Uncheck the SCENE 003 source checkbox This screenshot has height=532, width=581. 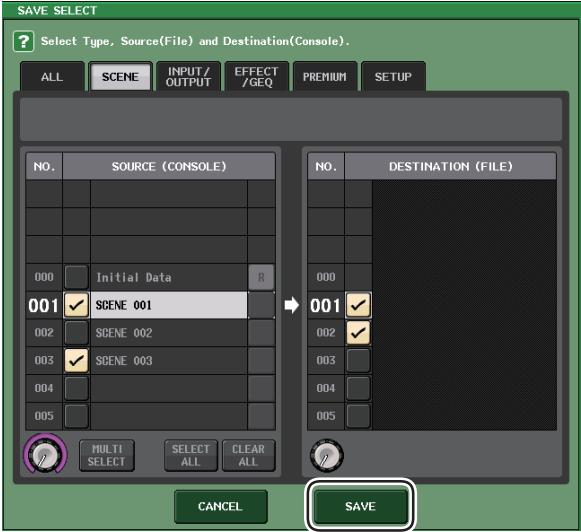[x=76, y=360]
